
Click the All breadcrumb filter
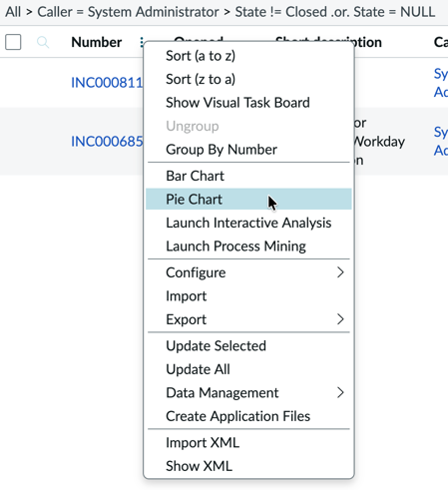point(13,12)
